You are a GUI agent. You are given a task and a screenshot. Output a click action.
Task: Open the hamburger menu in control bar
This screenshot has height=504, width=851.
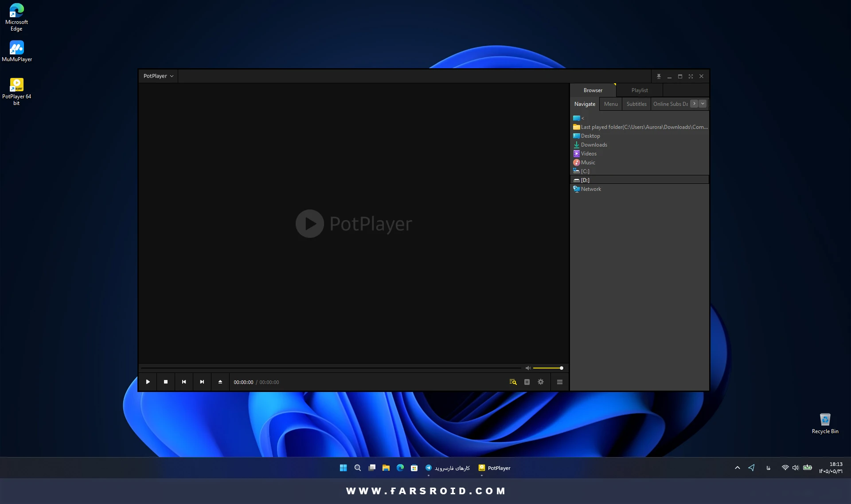point(560,382)
